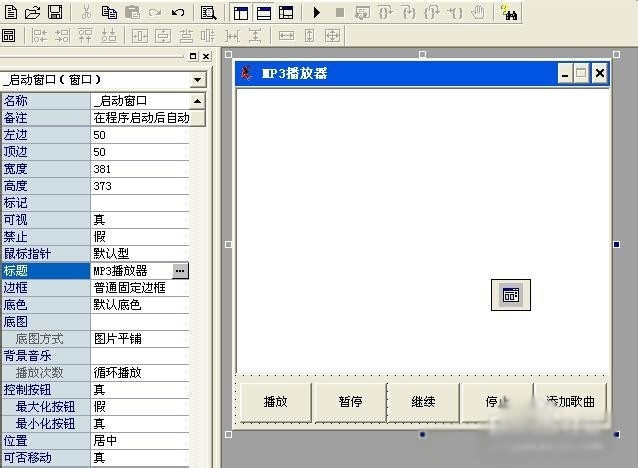Select the 鼠标指针 value 默认型
The height and width of the screenshot is (468, 638).
pos(140,254)
